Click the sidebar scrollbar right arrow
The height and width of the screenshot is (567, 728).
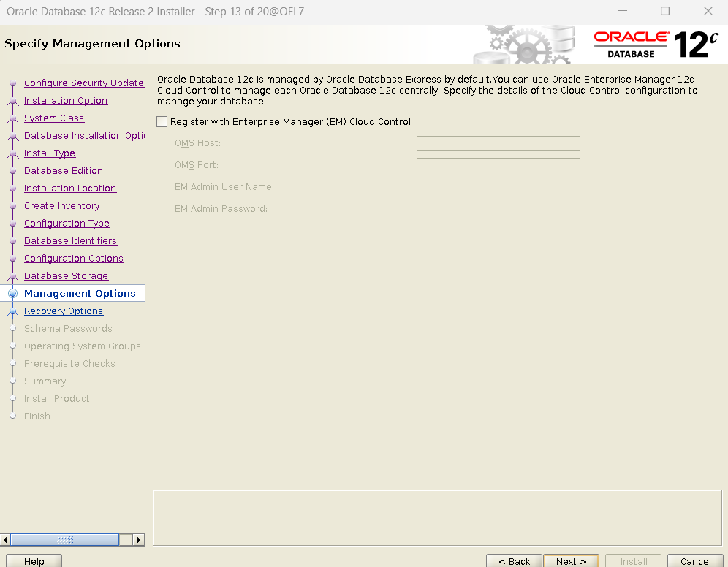138,540
